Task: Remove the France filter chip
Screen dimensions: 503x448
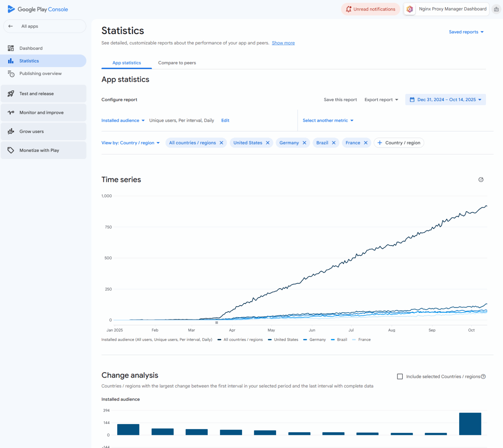Action: [x=366, y=143]
